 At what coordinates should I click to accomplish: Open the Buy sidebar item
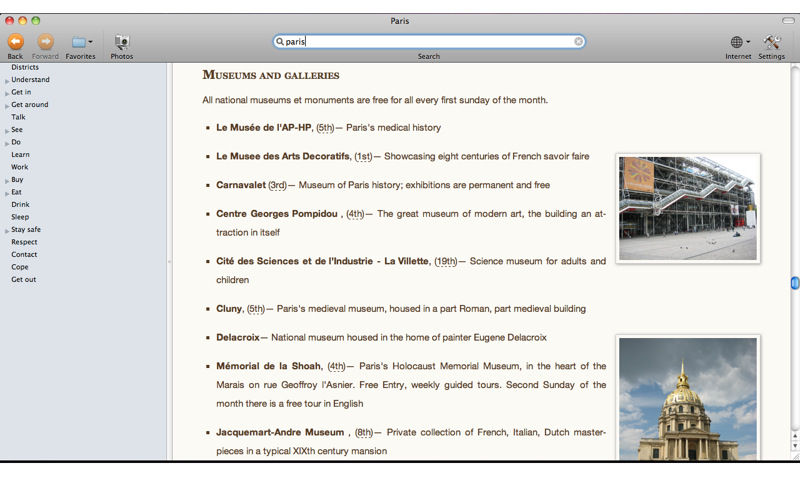pos(17,180)
